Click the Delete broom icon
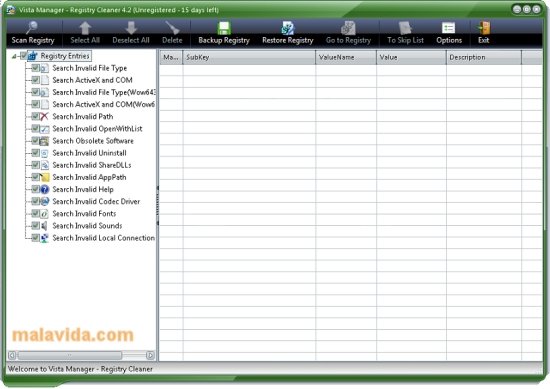This screenshot has width=550, height=389. (172, 28)
